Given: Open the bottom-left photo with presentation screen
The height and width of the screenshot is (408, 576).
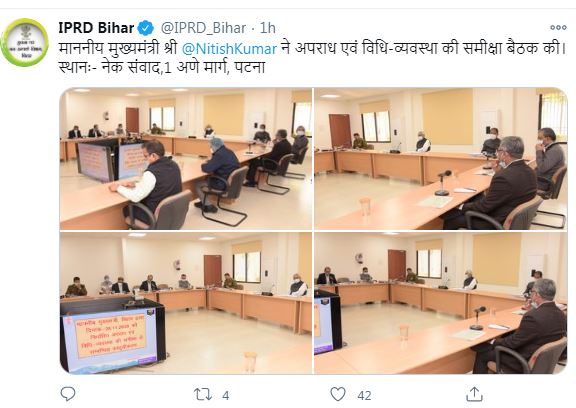Looking at the screenshot, I should (x=186, y=303).
